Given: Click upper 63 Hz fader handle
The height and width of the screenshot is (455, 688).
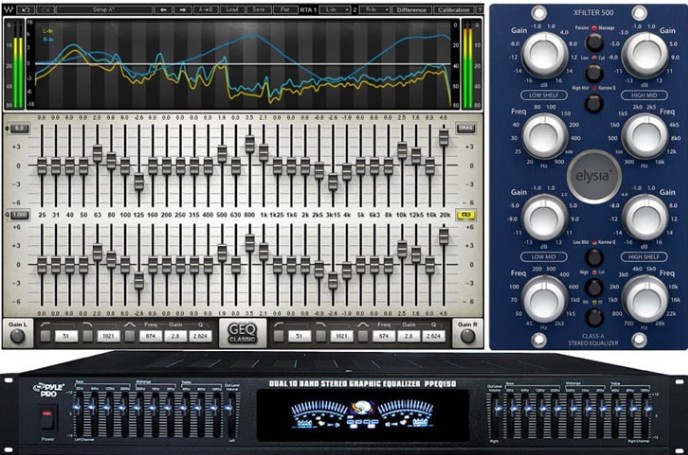Looking at the screenshot, I should click(97, 154).
